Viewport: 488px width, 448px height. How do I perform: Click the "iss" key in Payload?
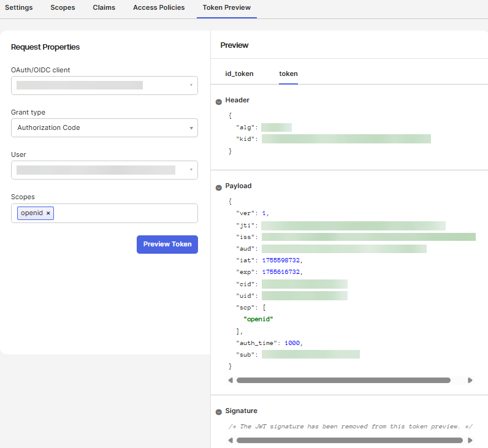pos(245,237)
